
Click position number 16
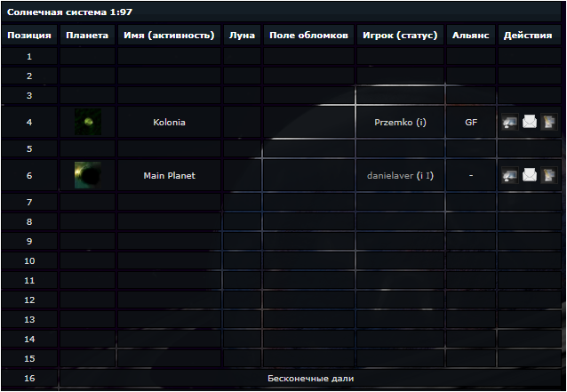(x=29, y=379)
